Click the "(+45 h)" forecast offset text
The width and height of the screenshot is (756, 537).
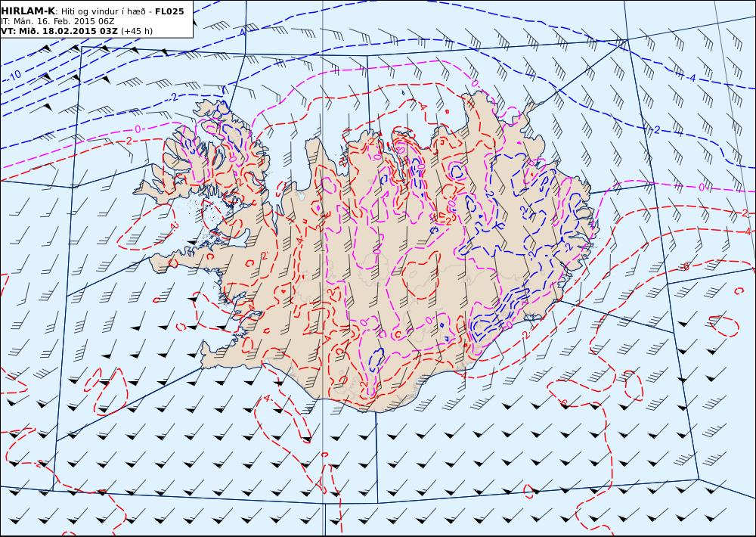[136, 31]
